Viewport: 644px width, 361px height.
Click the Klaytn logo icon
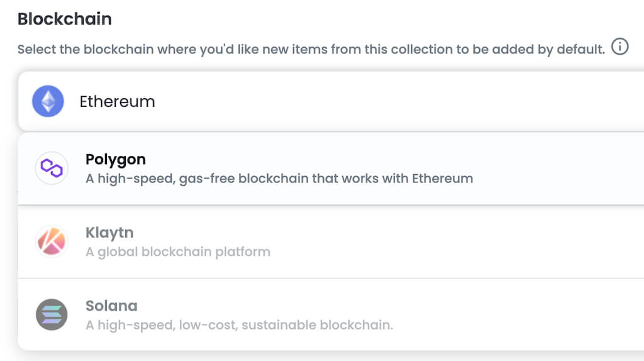pyautogui.click(x=52, y=242)
